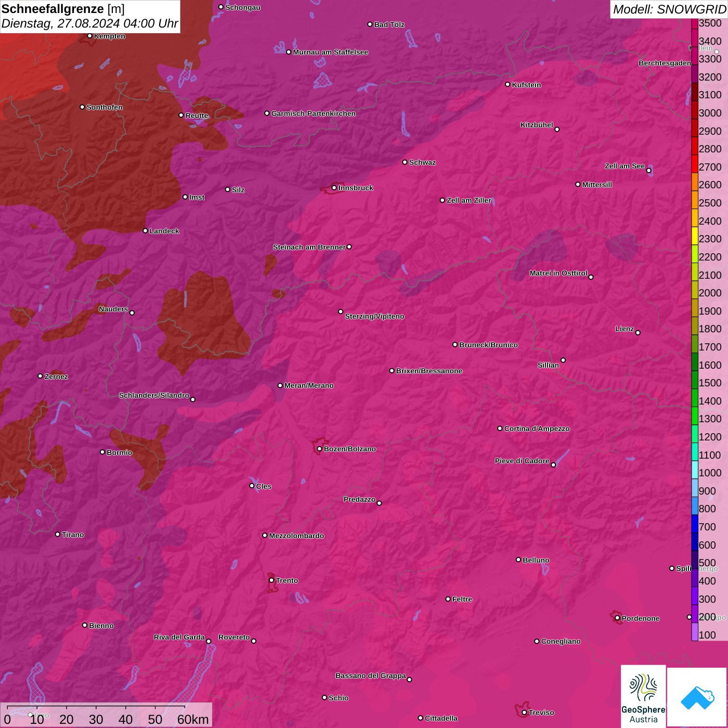This screenshot has width=728, height=728.
Task: Click the Bozen/Bolzano city marker
Action: (319, 449)
